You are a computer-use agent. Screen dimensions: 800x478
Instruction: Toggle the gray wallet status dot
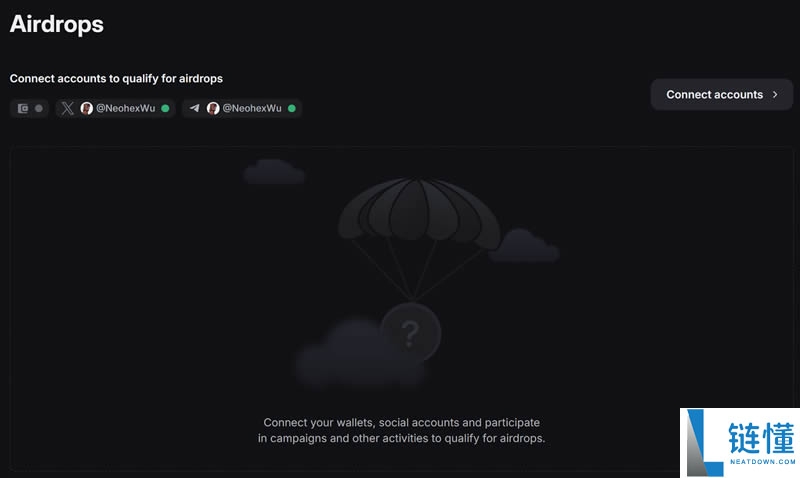point(39,108)
